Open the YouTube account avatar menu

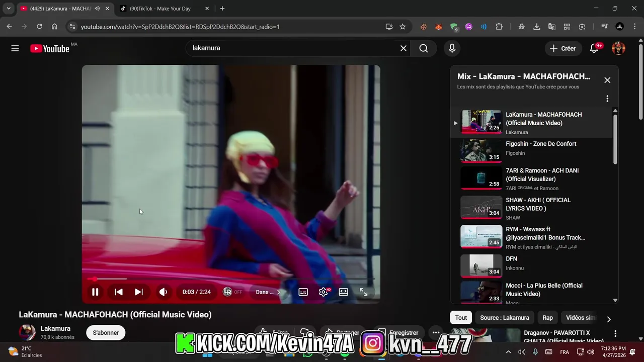618,48
